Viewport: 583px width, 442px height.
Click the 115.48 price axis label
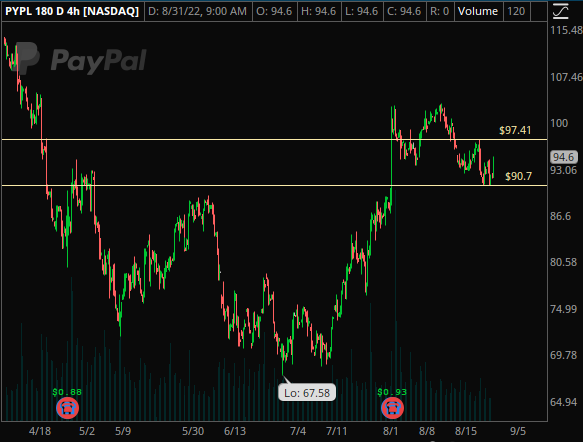pos(566,30)
